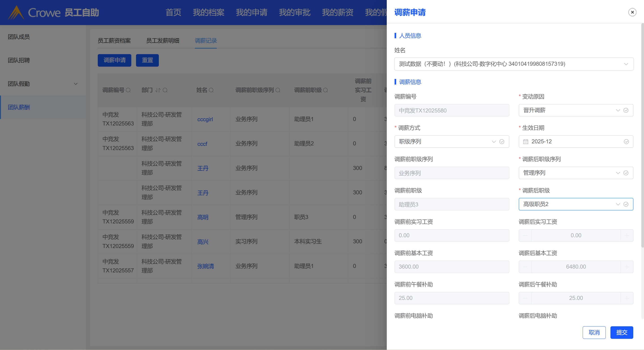
Task: Click search icon in 姓名 column header
Action: (211, 90)
